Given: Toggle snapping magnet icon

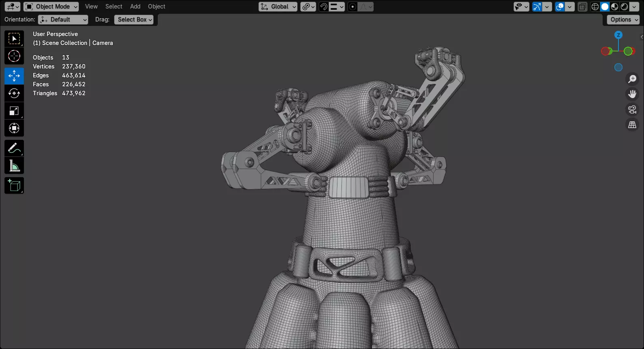Looking at the screenshot, I should 324,6.
